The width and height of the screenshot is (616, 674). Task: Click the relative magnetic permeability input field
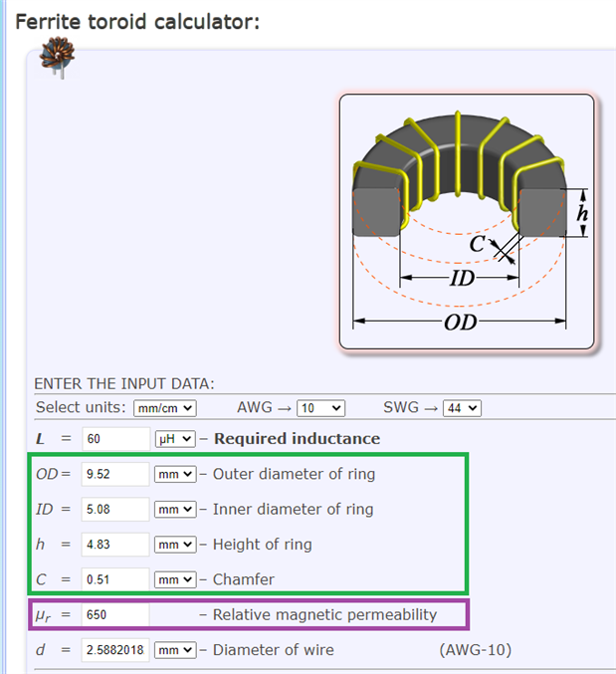(x=115, y=615)
